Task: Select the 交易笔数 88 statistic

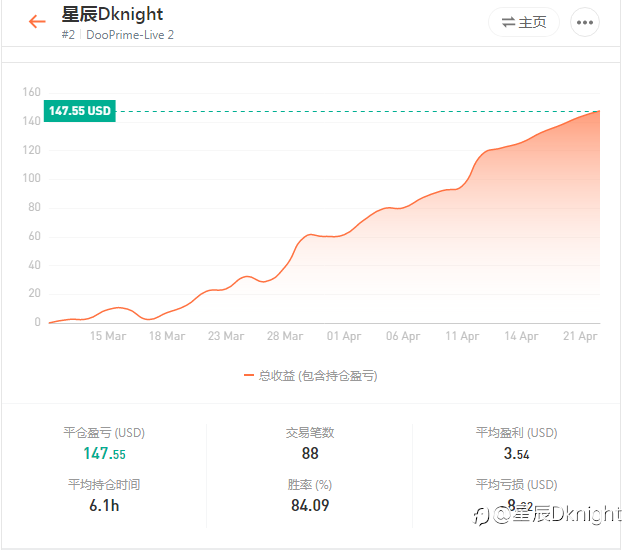Action: pos(310,444)
